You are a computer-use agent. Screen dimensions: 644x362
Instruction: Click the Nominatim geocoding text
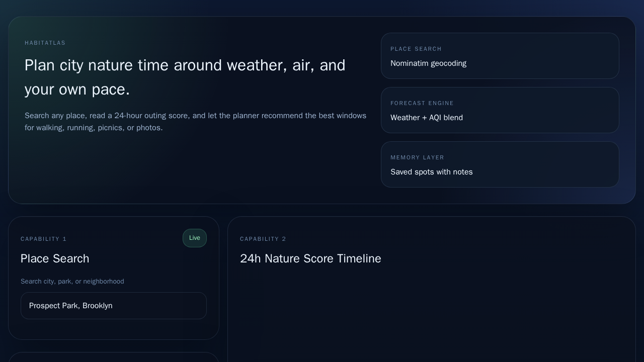(x=428, y=63)
